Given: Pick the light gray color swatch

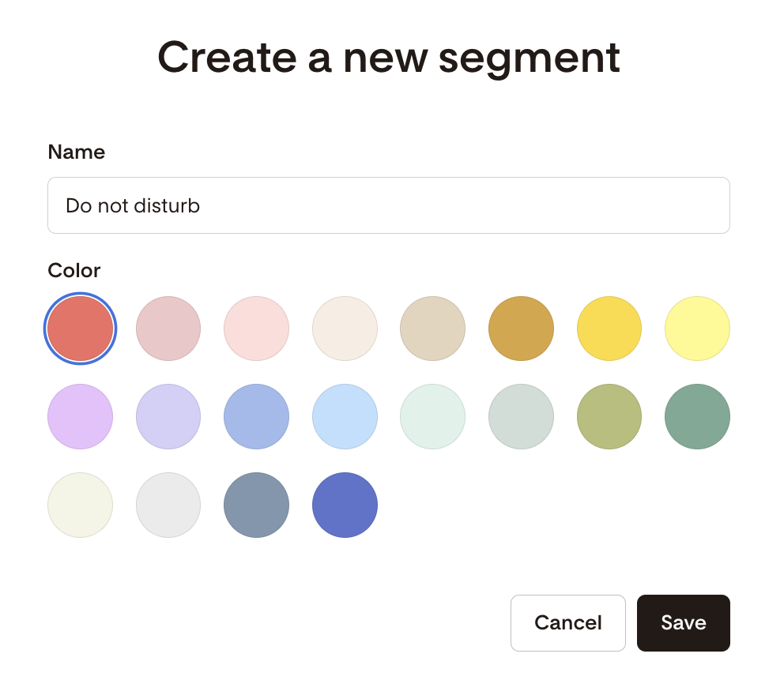Looking at the screenshot, I should point(168,505).
